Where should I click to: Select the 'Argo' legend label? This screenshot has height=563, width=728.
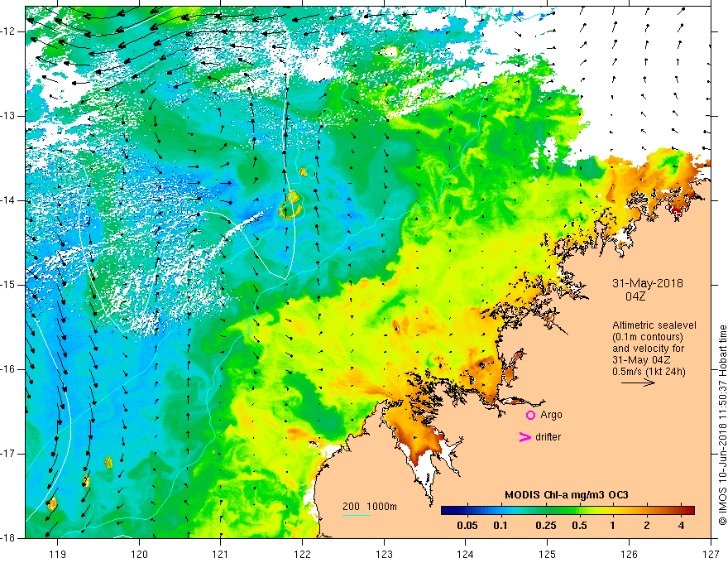pyautogui.click(x=551, y=415)
